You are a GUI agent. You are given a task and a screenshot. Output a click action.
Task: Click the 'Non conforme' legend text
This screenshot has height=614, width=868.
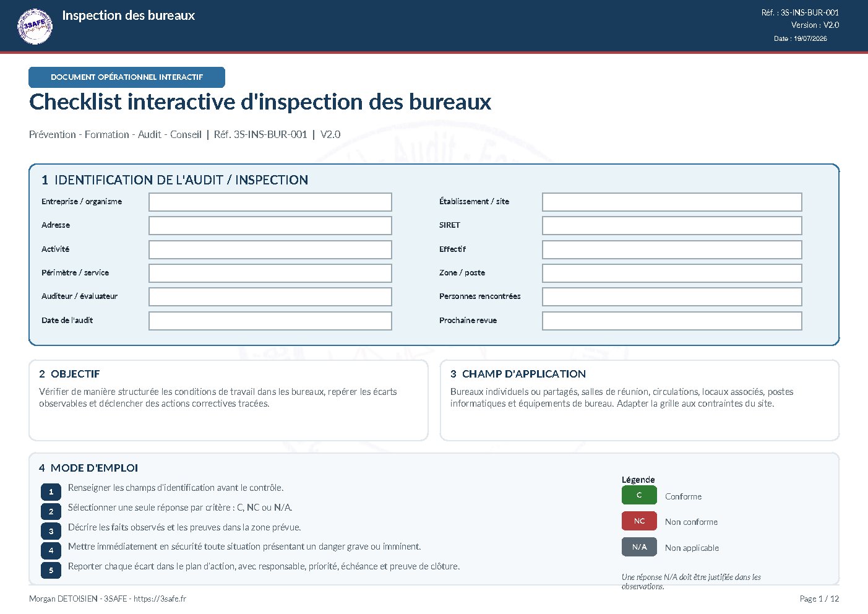click(x=691, y=522)
